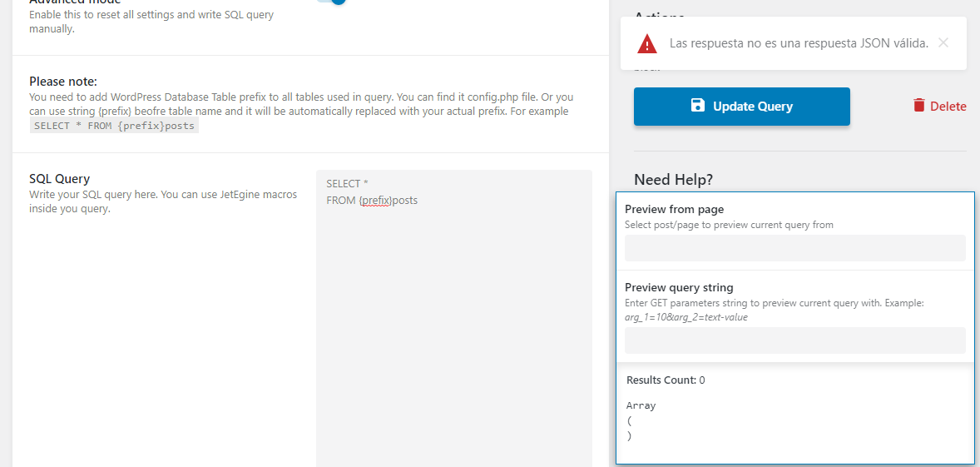The height and width of the screenshot is (467, 980).
Task: Click the Array output text in results
Action: tap(641, 405)
